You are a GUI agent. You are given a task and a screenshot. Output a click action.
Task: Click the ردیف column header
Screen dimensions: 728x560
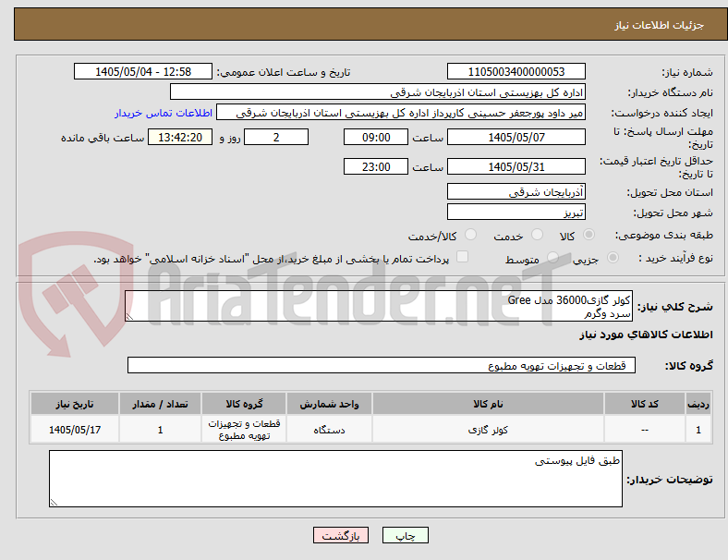698,404
